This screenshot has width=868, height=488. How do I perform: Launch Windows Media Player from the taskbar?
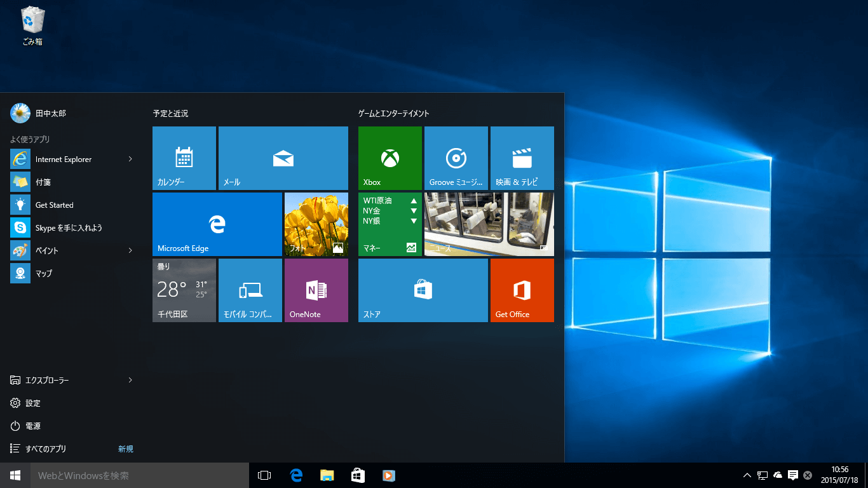(389, 475)
